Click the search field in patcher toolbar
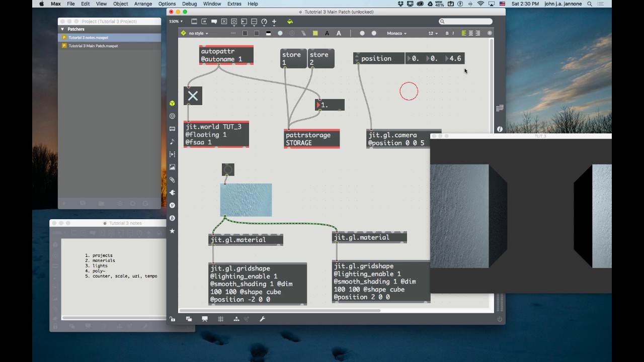The height and width of the screenshot is (362, 644). [x=465, y=22]
